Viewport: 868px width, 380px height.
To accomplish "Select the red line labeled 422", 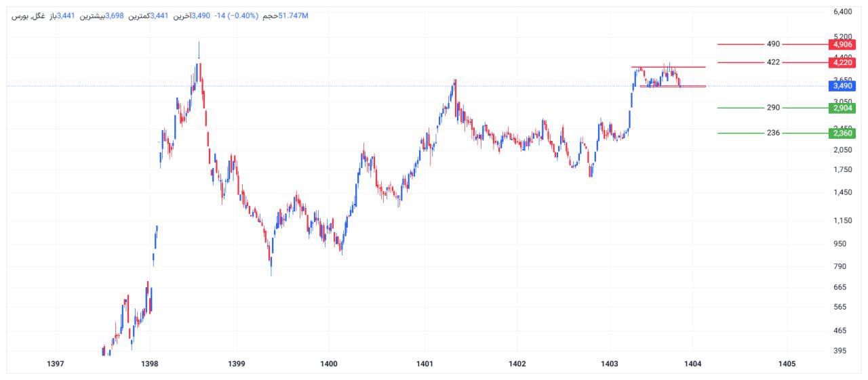I will point(739,62).
